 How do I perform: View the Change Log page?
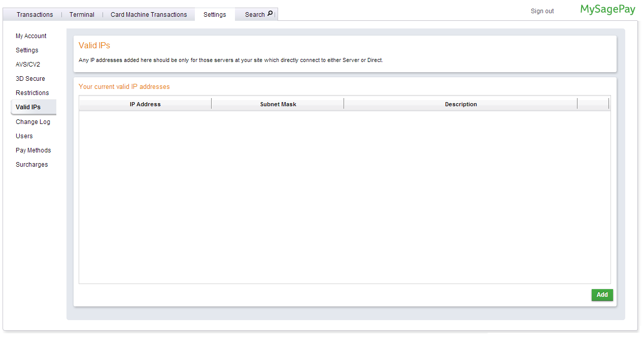click(33, 122)
